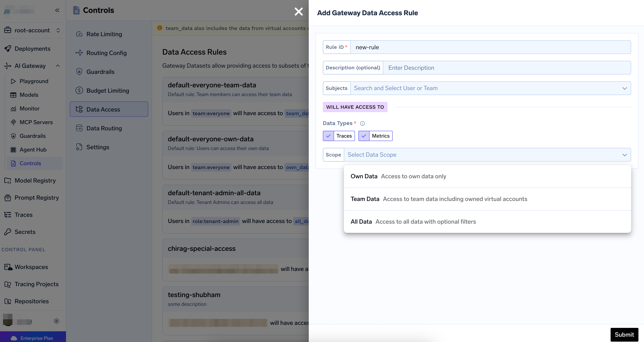Image resolution: width=644 pixels, height=342 pixels.
Task: Click the Budget Limiting dollar icon
Action: 79,91
